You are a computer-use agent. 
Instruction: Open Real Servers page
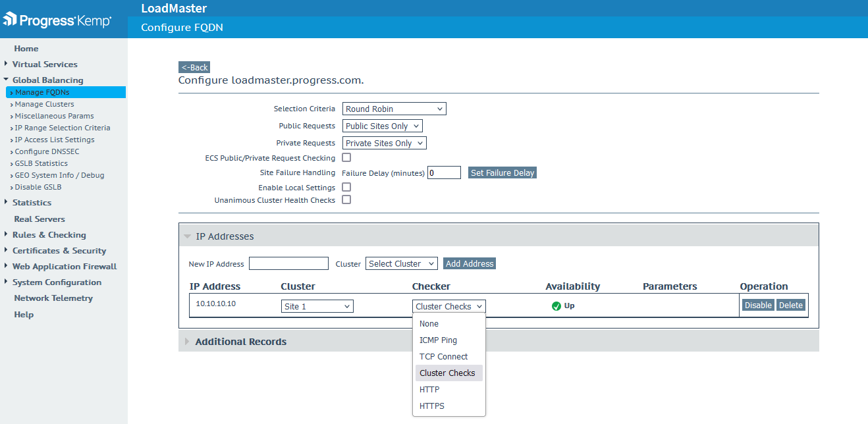[x=40, y=219]
